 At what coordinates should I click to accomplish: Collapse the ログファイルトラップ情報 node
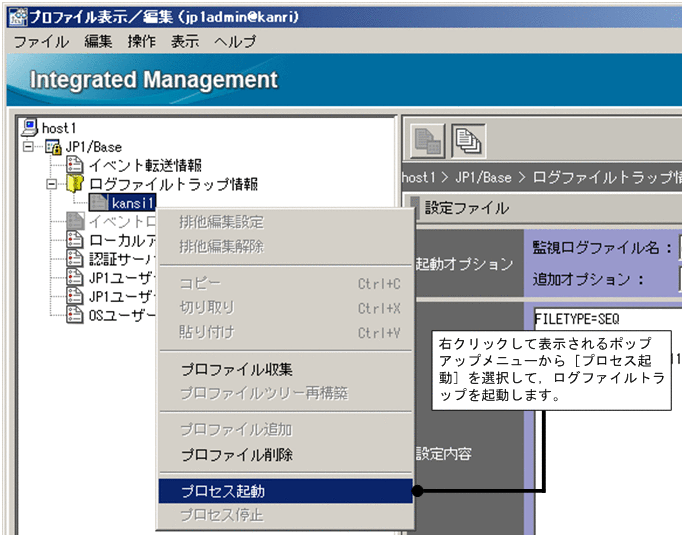click(x=52, y=184)
